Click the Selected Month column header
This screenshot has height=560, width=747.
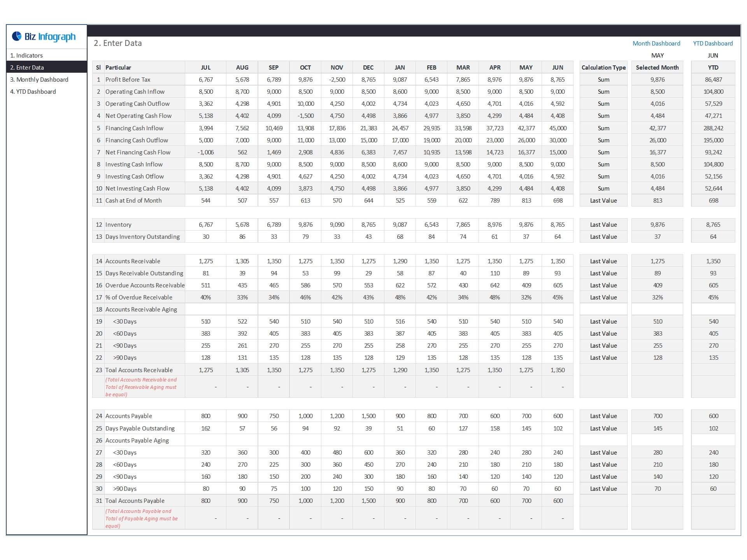pyautogui.click(x=657, y=67)
